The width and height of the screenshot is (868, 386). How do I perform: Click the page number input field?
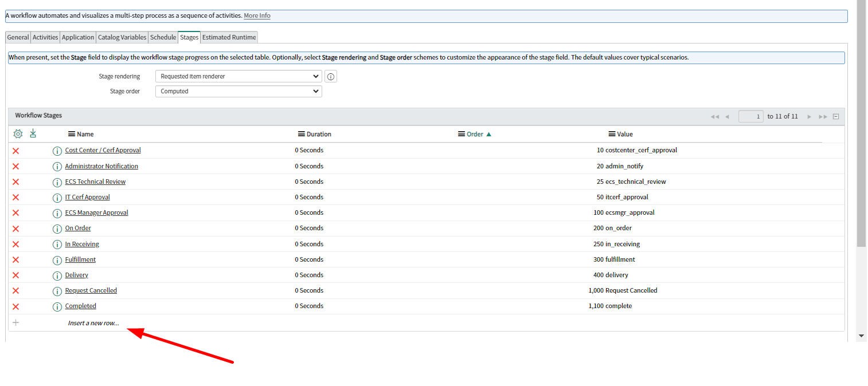(751, 116)
